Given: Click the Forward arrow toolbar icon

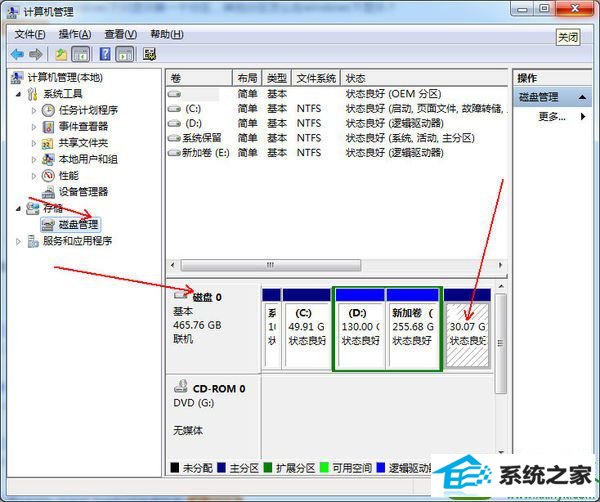Looking at the screenshot, I should (36, 54).
